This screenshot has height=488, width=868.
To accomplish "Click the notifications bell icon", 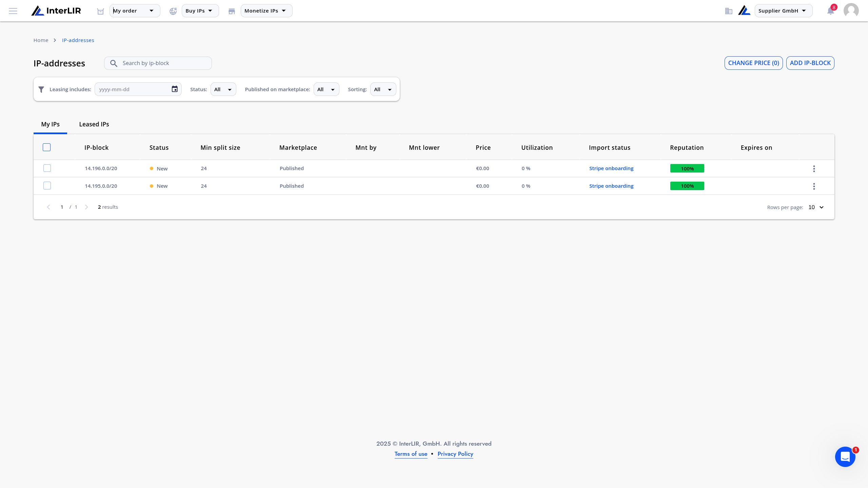I will point(830,11).
